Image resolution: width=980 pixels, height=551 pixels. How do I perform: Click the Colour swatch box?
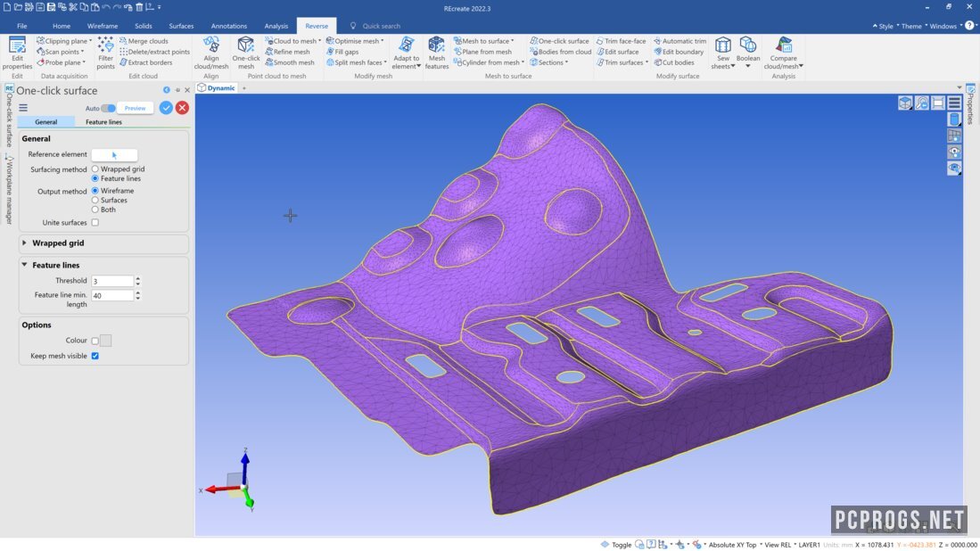[x=105, y=341]
